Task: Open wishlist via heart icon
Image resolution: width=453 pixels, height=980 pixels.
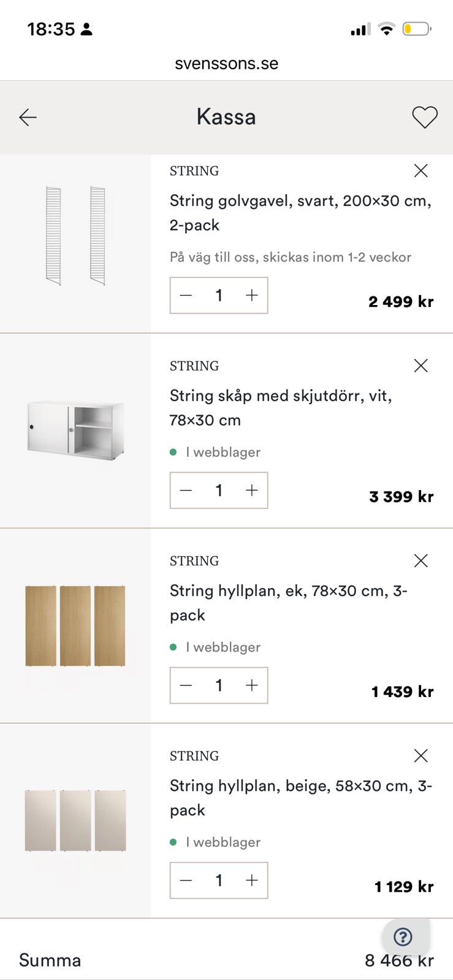Action: tap(424, 117)
